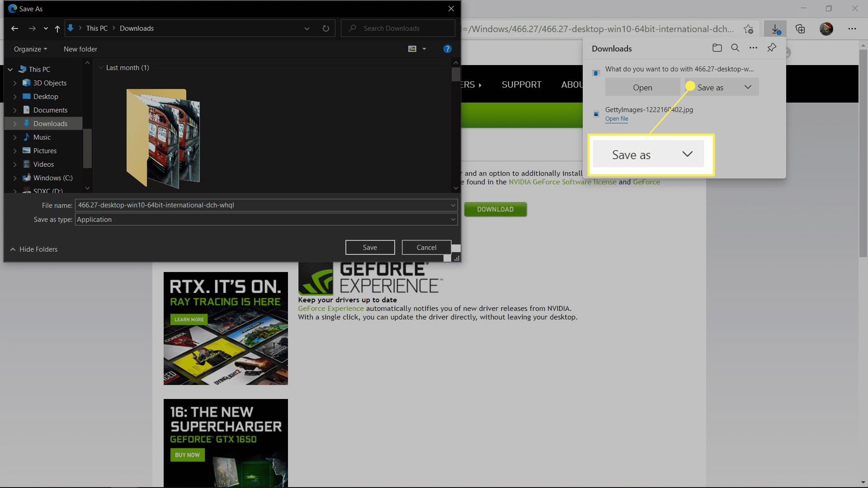Expand the Windows (C:) tree node
Image resolution: width=868 pixels, height=488 pixels.
tap(15, 178)
